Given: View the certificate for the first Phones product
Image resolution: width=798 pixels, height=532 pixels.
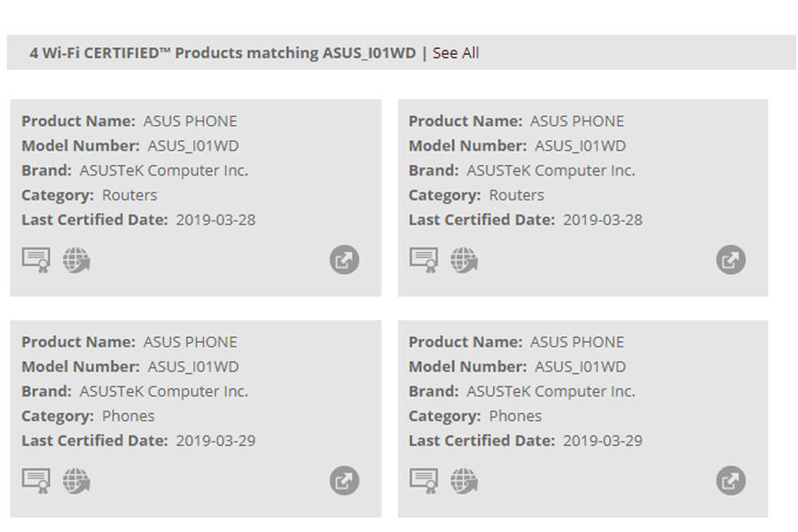Looking at the screenshot, I should (35, 481).
